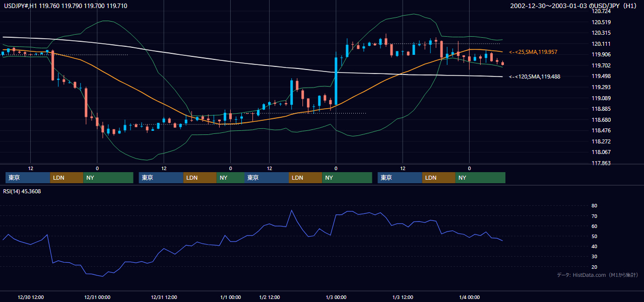The width and height of the screenshot is (644, 302).
Task: Click price axis value 118.476
Action: point(602,130)
